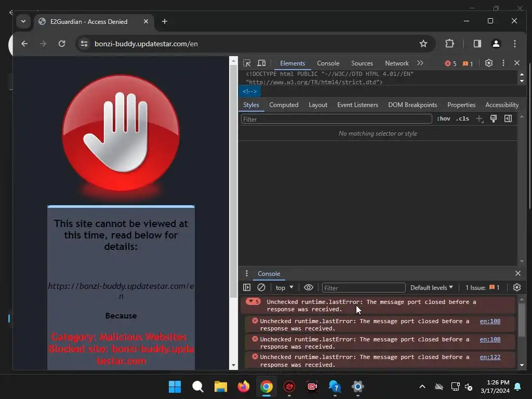Open the second en:108 source link

click(x=490, y=339)
